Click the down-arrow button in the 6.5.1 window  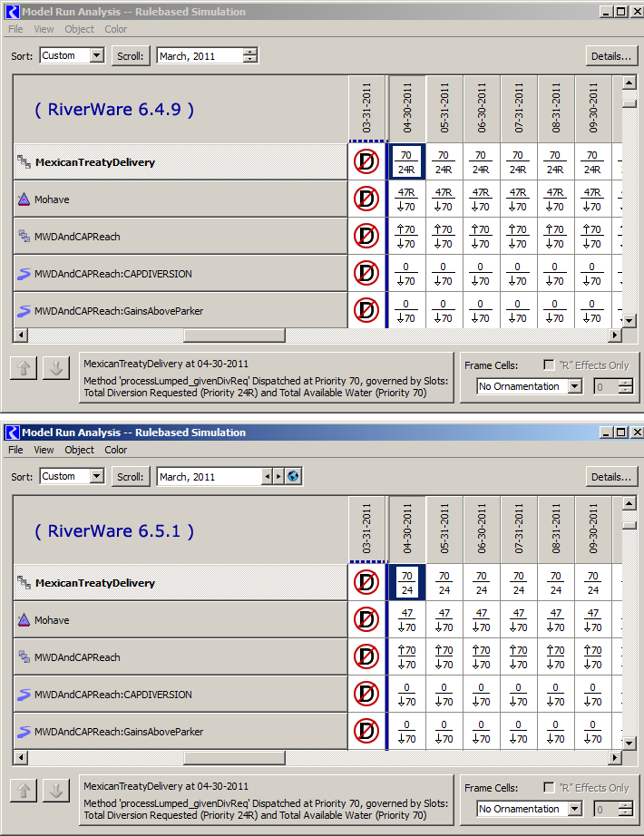point(56,790)
